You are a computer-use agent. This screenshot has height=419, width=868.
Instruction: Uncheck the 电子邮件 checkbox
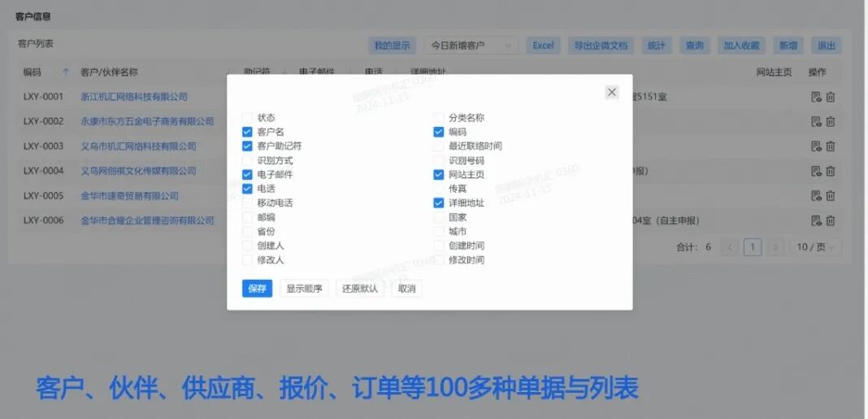coord(247,175)
